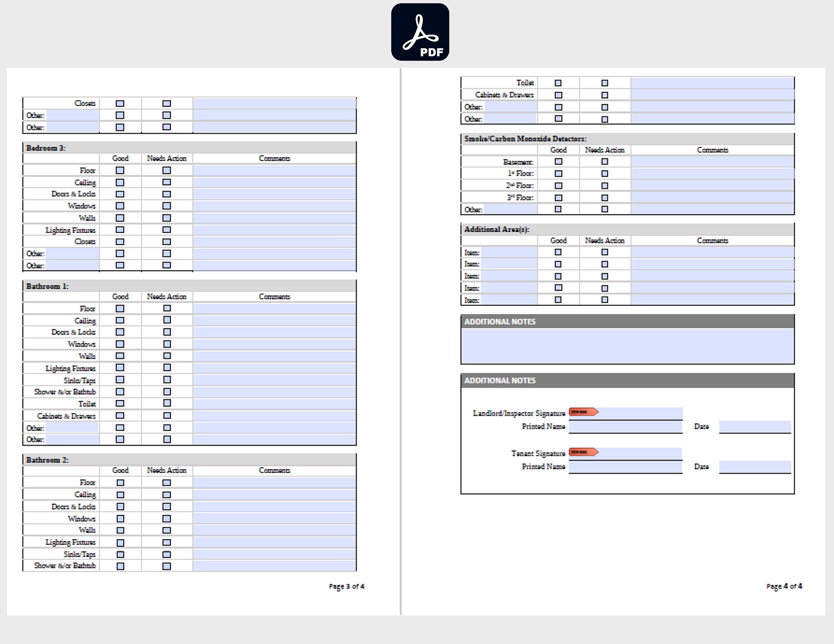
Task: Click the Tenant Signature field
Action: (625, 453)
